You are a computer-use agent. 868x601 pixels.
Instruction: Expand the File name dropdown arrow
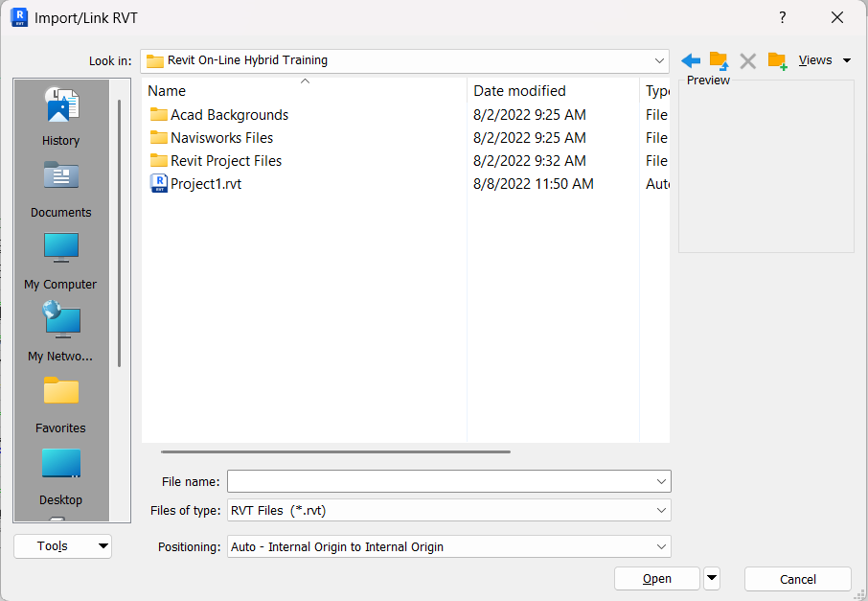(x=661, y=481)
